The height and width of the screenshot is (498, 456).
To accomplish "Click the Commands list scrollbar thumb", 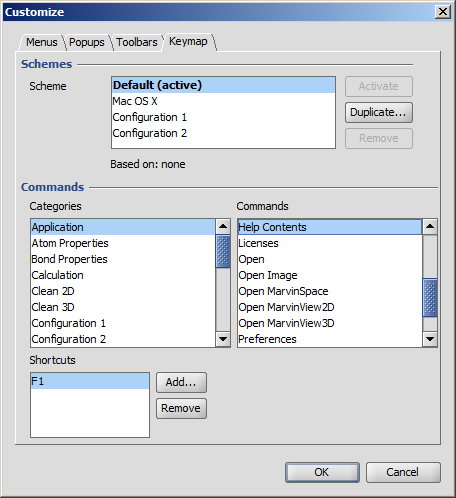I will tap(430, 298).
